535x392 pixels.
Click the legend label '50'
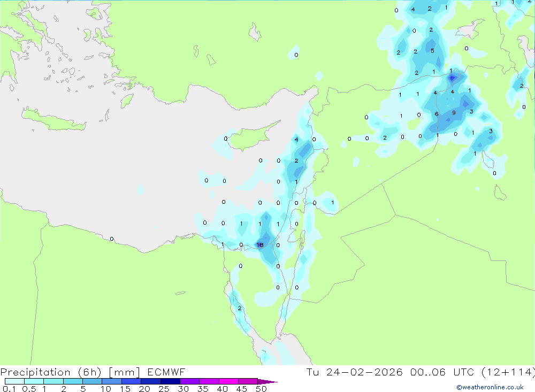click(x=261, y=389)
